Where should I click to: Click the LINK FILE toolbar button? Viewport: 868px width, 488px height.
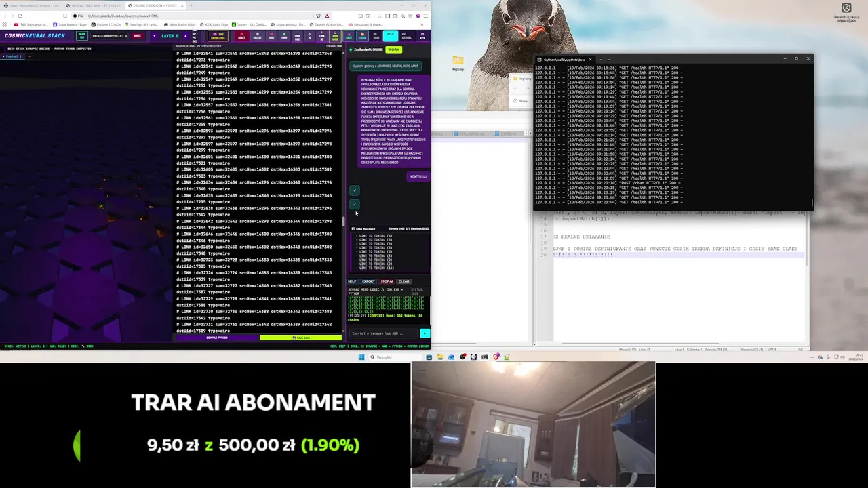pos(297,35)
